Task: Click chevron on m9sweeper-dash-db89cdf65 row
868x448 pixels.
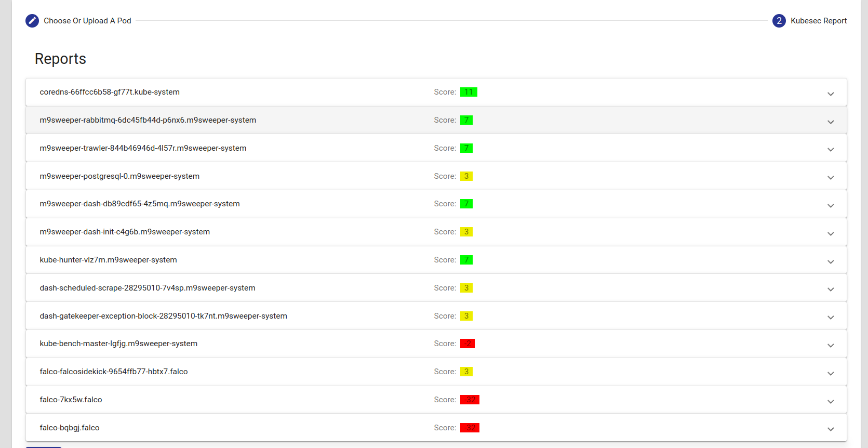Action: pos(830,205)
